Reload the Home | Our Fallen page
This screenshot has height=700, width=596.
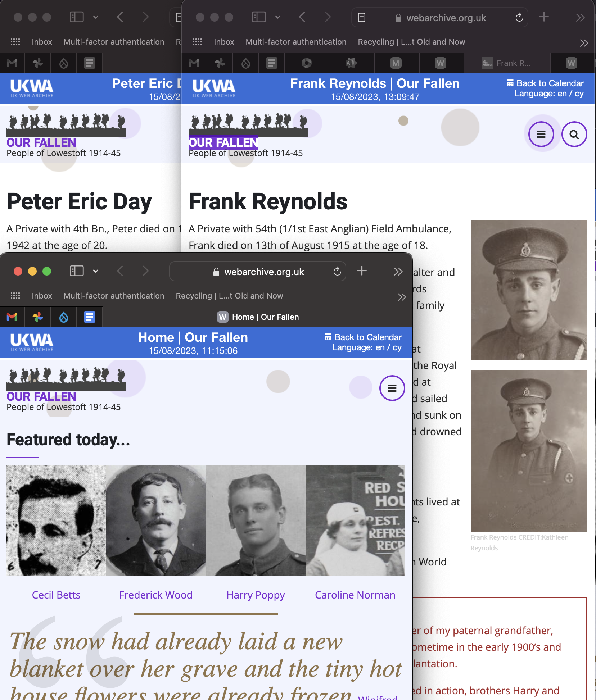tap(337, 271)
